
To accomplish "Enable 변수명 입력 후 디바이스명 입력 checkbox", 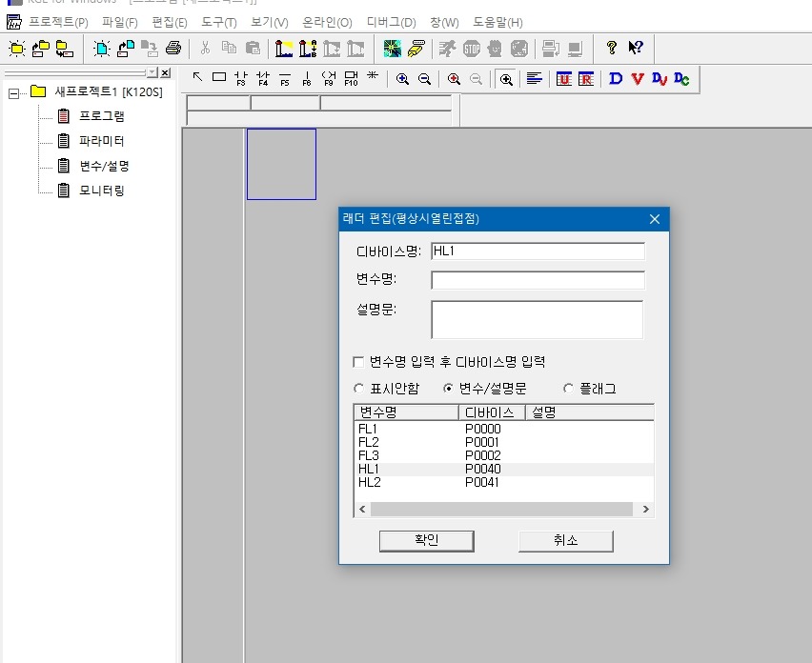I will [359, 362].
